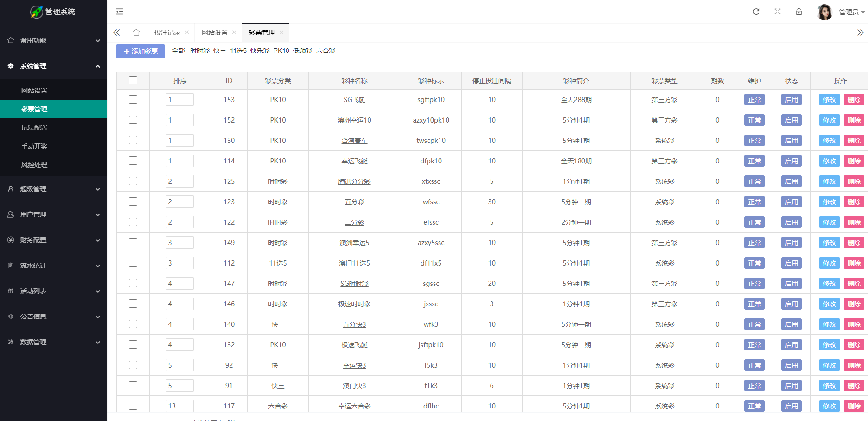Check the row checkbox for 极速时时彩
This screenshot has height=421, width=868.
click(133, 304)
